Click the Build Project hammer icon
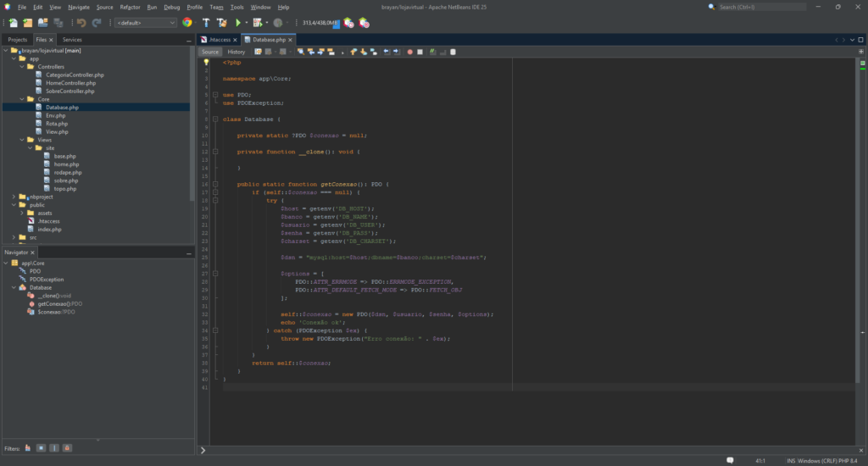Viewport: 868px width, 466px height. pyautogui.click(x=206, y=23)
